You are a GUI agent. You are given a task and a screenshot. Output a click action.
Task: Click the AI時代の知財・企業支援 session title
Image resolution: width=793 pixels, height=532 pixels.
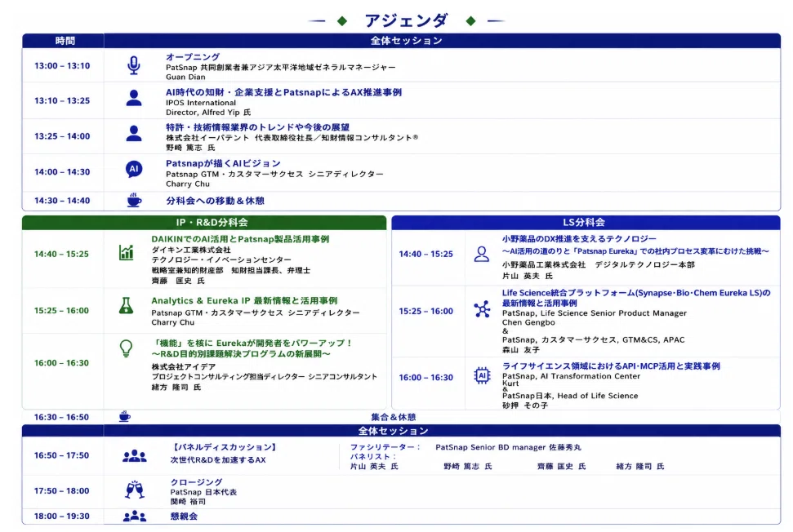(283, 92)
